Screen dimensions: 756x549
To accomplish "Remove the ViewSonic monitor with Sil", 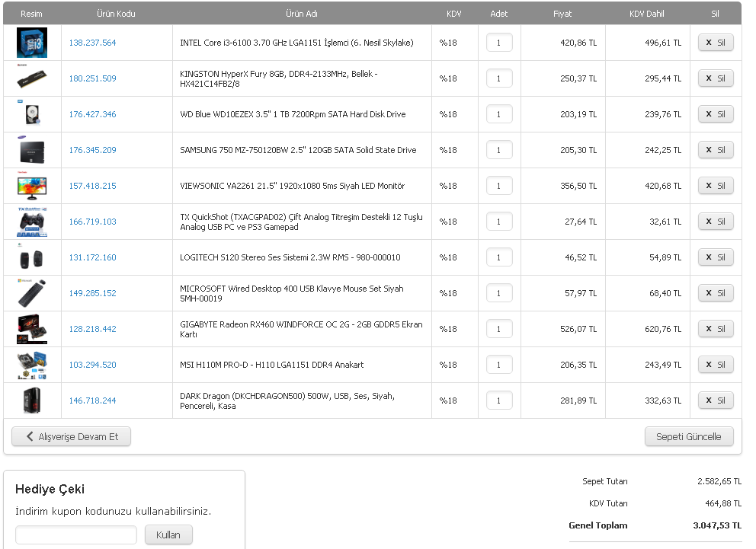I will click(x=716, y=185).
